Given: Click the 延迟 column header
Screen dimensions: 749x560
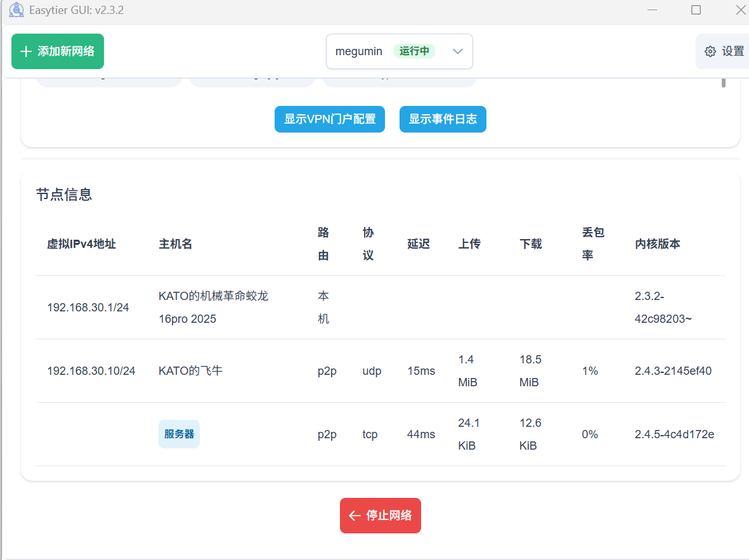Looking at the screenshot, I should pos(419,244).
